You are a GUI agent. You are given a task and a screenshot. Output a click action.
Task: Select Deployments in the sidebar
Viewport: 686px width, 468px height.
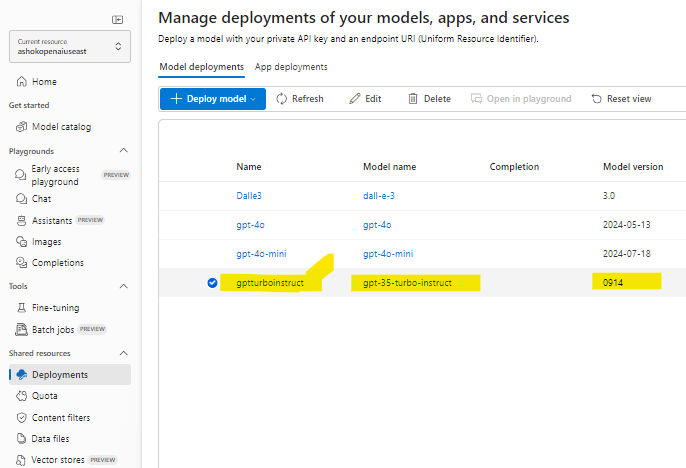tap(70, 374)
